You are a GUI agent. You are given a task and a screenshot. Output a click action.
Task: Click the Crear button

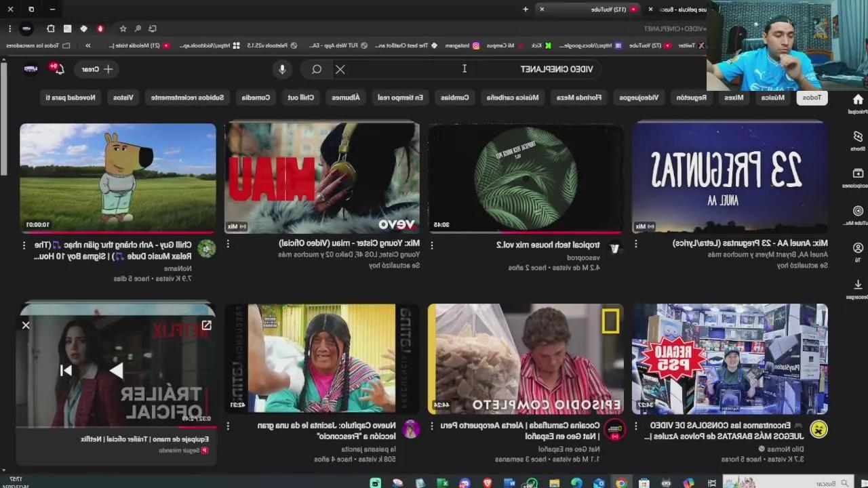click(98, 69)
